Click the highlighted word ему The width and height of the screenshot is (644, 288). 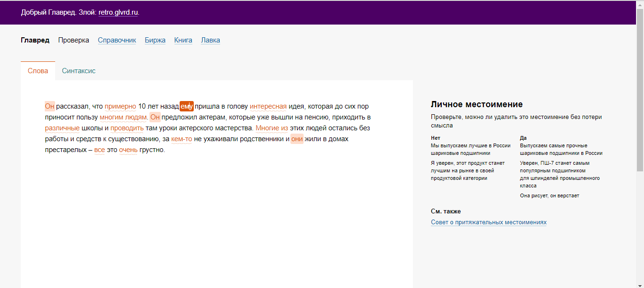[187, 106]
